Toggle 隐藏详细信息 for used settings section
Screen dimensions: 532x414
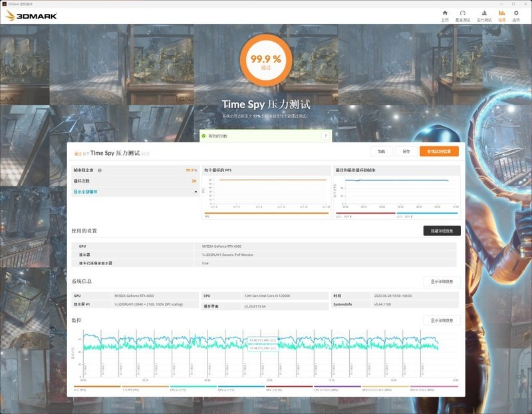(x=440, y=229)
